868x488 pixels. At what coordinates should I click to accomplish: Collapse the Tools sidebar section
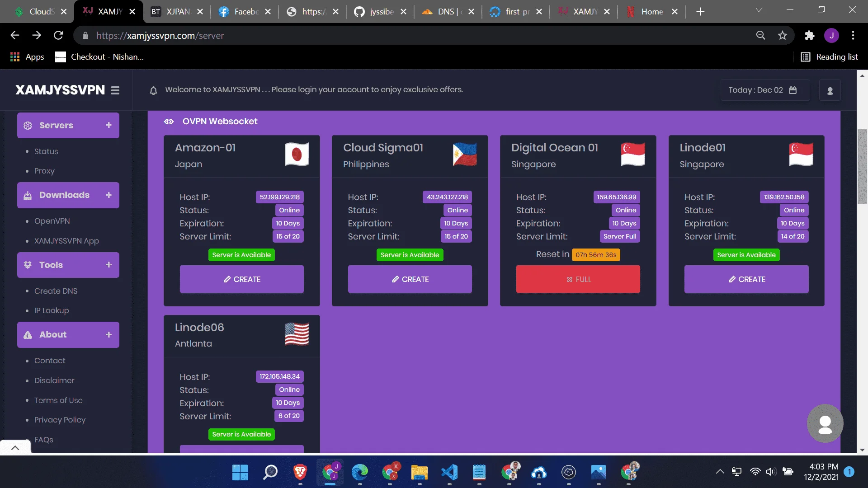point(68,265)
